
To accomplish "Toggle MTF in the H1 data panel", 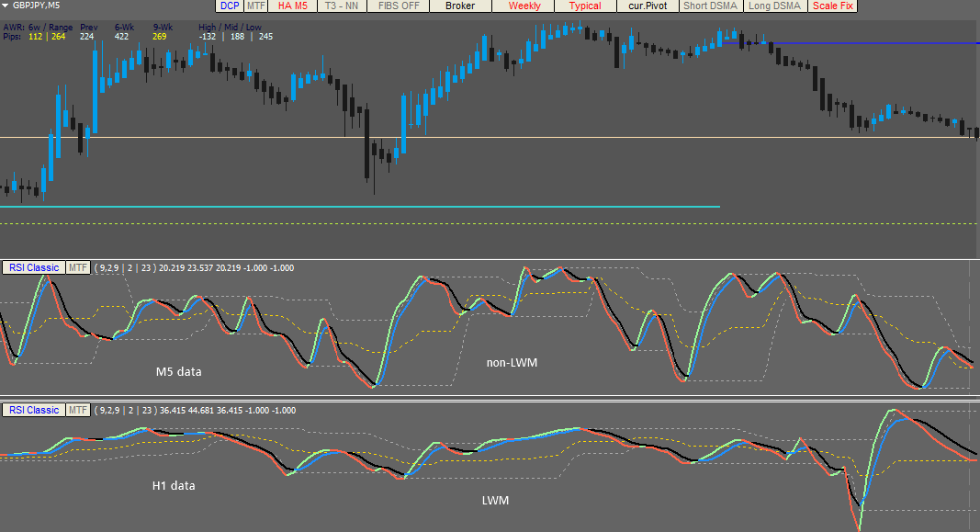I will [78, 410].
